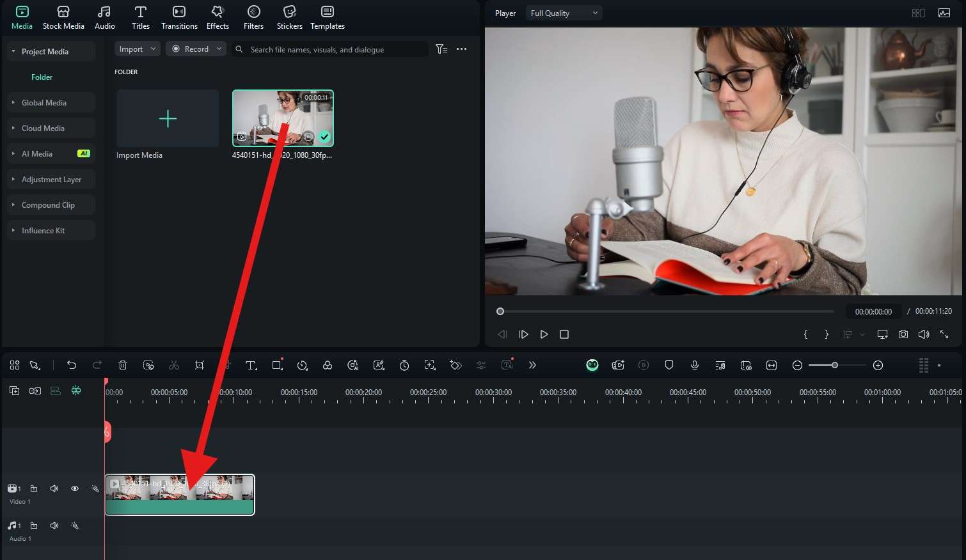The width and height of the screenshot is (966, 560).
Task: Click the timeline zoom slider handle
Action: pyautogui.click(x=835, y=365)
